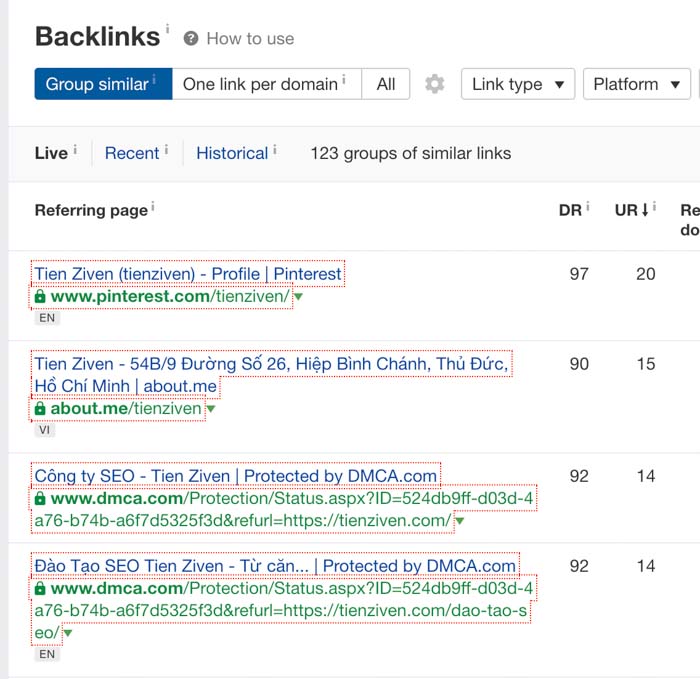Click info icon beside Recent tab
The width and height of the screenshot is (700, 679).
(x=166, y=149)
